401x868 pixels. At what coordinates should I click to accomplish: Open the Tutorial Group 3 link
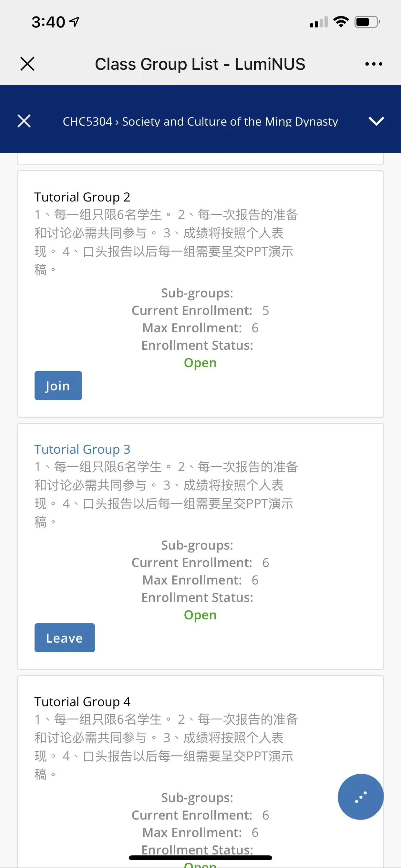[x=82, y=449]
